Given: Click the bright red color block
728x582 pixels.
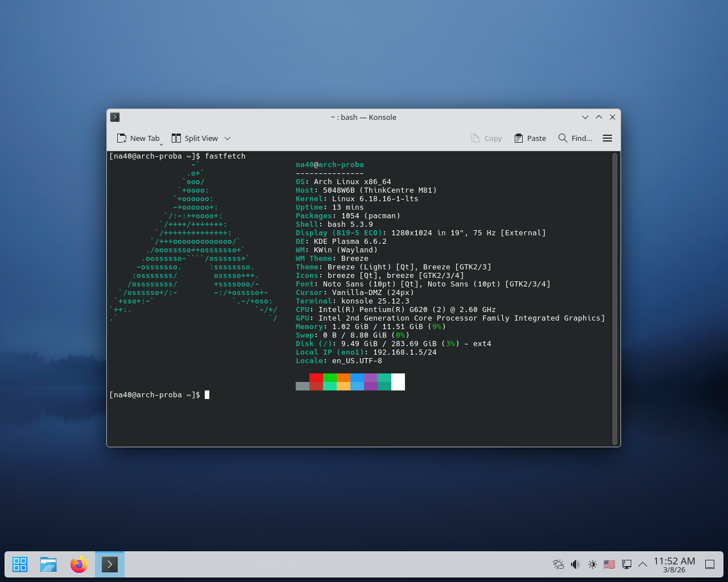Looking at the screenshot, I should tap(316, 377).
